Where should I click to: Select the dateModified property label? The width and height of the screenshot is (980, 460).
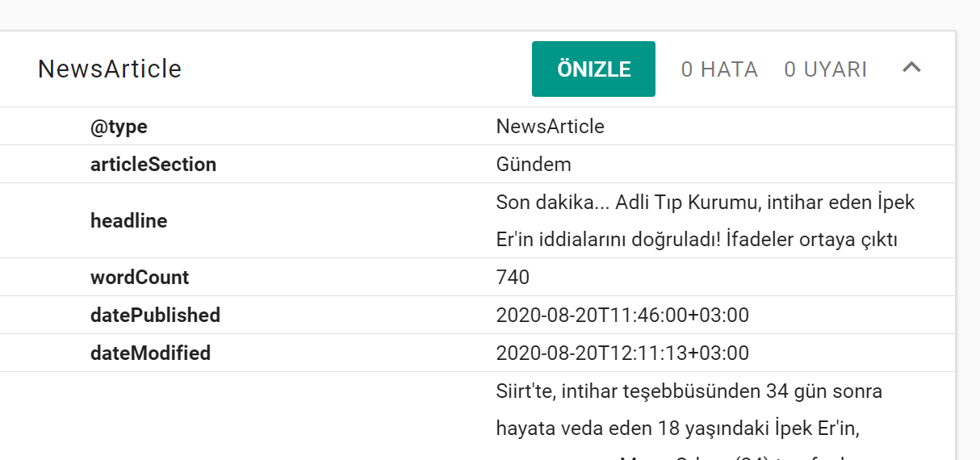pos(150,353)
